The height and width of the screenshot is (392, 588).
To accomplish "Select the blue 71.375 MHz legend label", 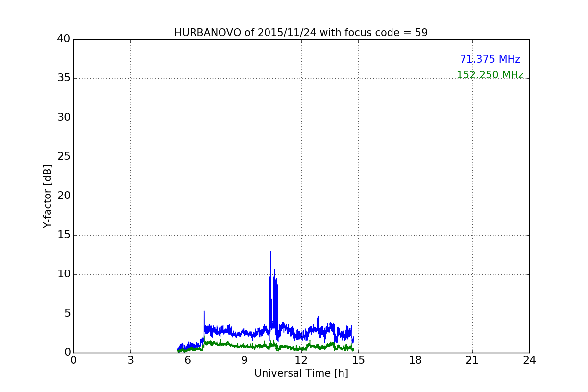I will (490, 59).
